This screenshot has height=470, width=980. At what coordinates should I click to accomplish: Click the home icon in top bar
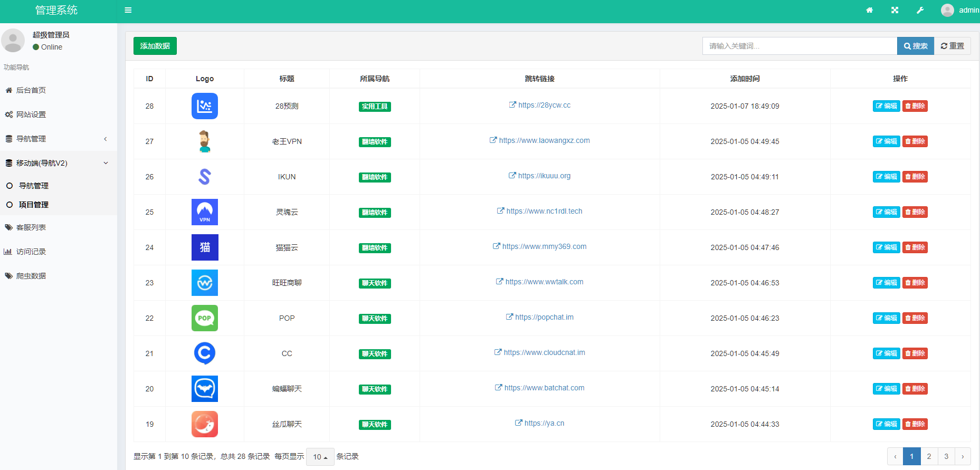pos(869,10)
